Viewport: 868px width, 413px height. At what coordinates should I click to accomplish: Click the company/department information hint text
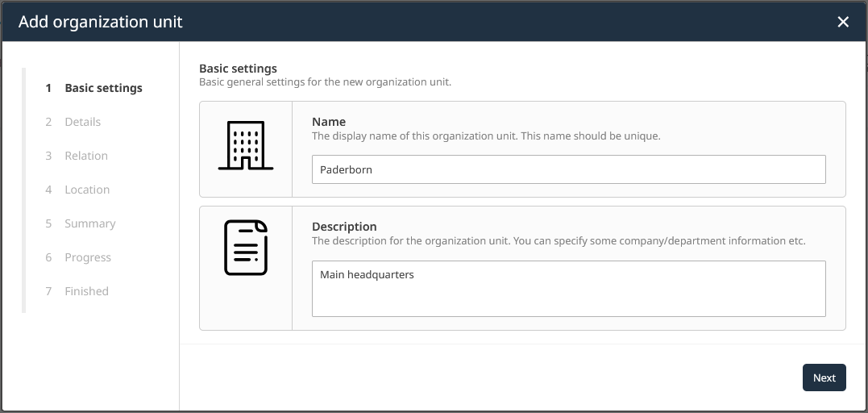pos(558,241)
